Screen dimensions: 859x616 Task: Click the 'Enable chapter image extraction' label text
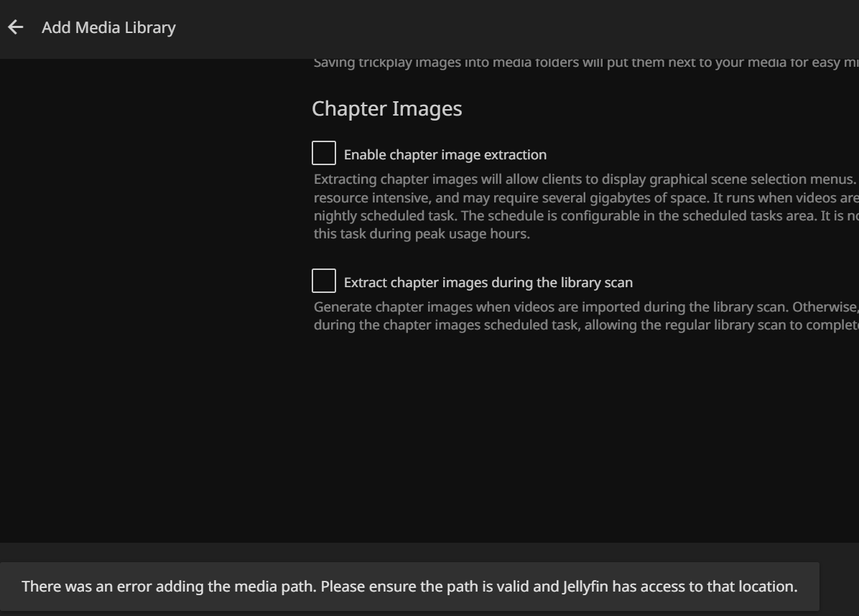click(x=445, y=155)
